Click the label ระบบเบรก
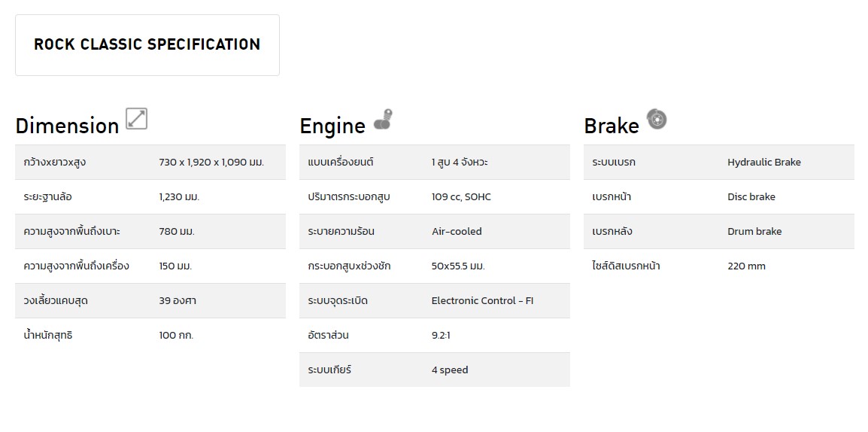 coord(614,163)
